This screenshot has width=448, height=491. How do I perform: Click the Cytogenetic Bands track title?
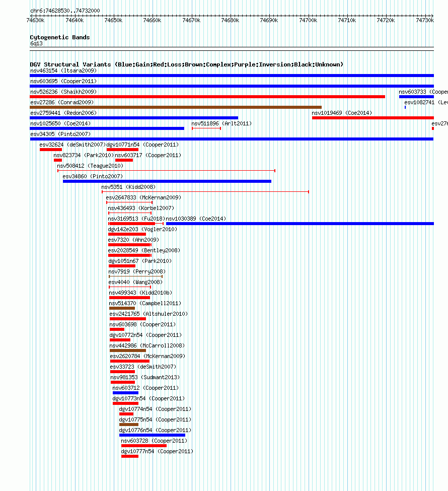point(60,37)
